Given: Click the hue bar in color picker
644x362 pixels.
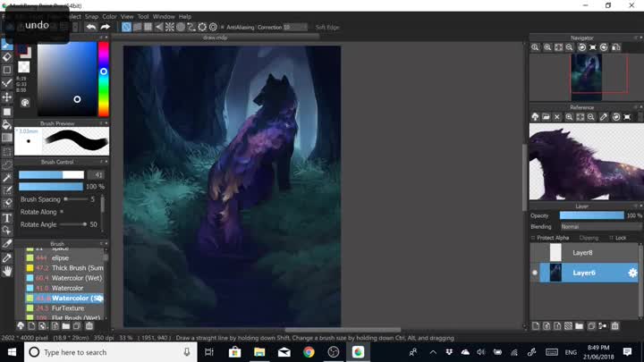Looking at the screenshot, I should [x=104, y=80].
